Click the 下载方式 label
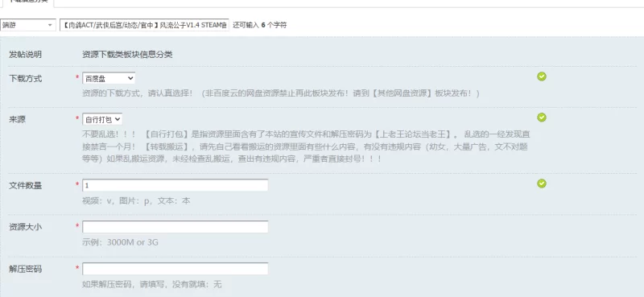Image resolution: width=644 pixels, height=297 pixels. (x=26, y=78)
